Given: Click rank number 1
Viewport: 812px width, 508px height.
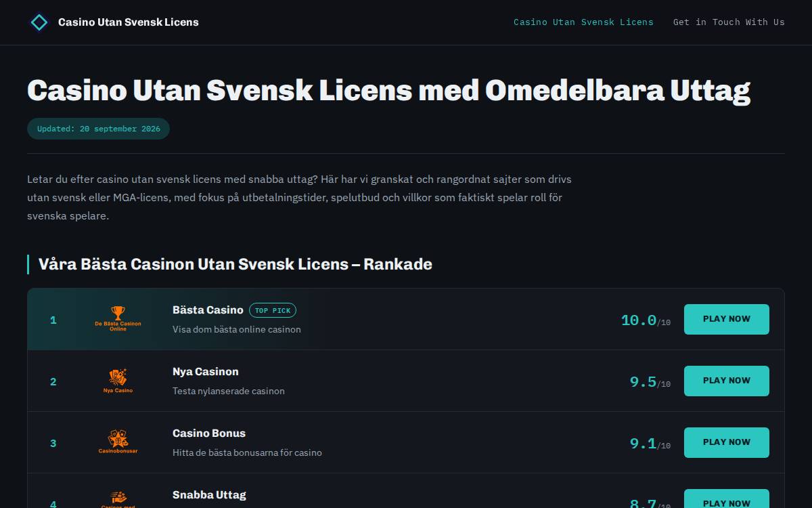Looking at the screenshot, I should click(x=53, y=320).
